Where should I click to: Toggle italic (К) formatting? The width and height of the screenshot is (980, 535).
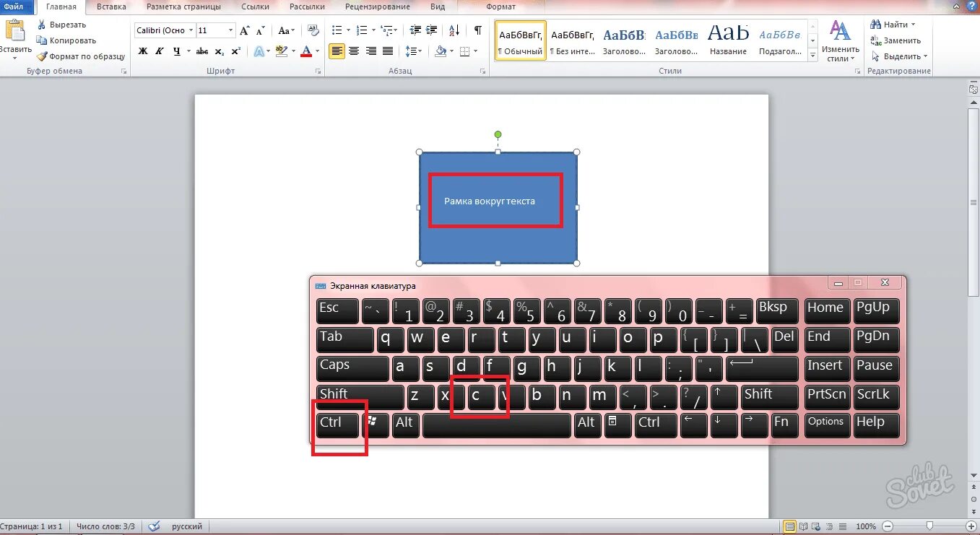pos(158,51)
